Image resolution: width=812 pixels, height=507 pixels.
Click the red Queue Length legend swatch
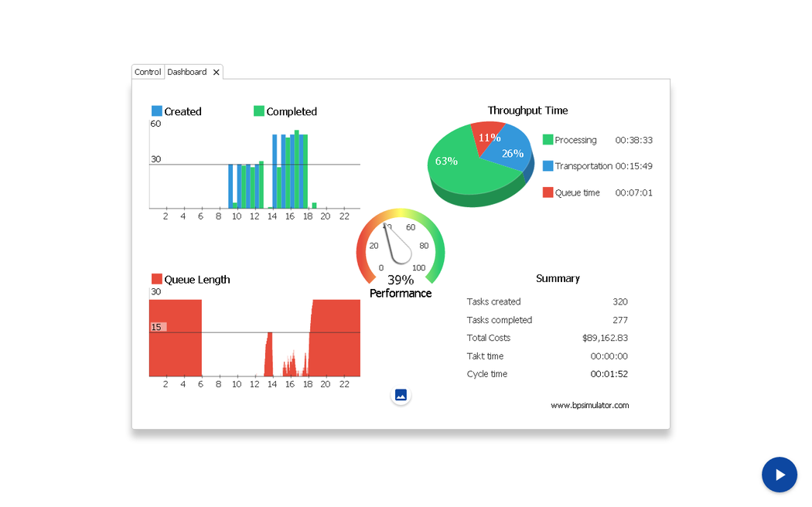[157, 279]
